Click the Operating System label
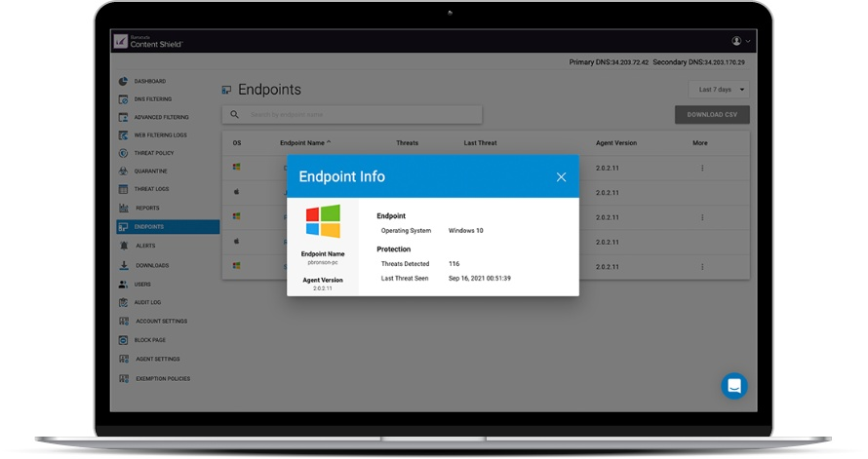This screenshot has width=868, height=459. (x=406, y=231)
